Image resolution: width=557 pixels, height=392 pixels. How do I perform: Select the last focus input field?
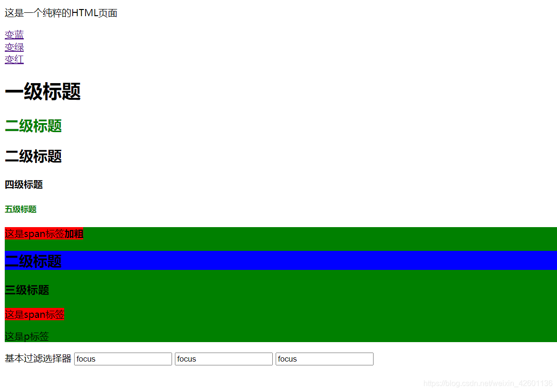tap(324, 359)
